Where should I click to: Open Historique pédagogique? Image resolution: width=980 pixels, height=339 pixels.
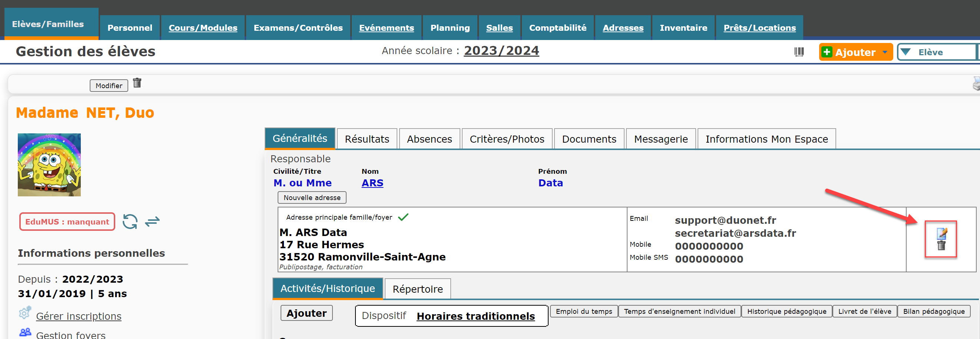pyautogui.click(x=787, y=311)
